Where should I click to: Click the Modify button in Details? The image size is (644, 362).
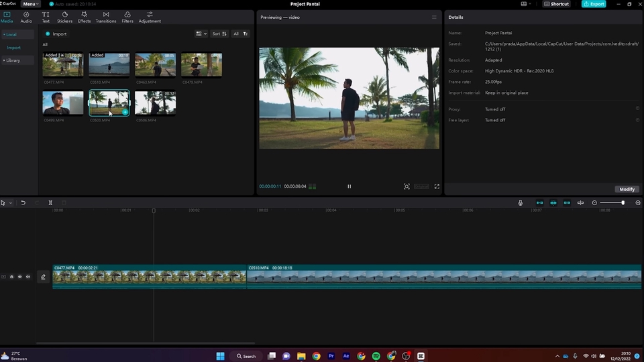(627, 189)
